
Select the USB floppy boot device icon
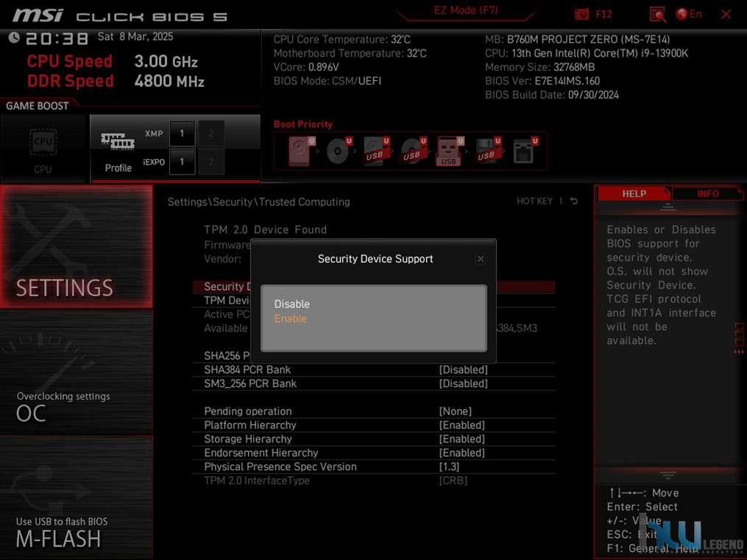488,151
